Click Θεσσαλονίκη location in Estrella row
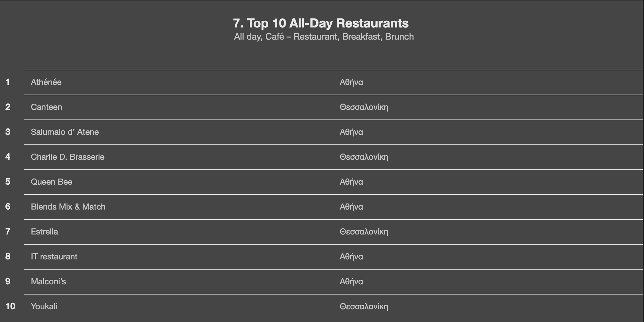644x322 pixels. pos(364,232)
